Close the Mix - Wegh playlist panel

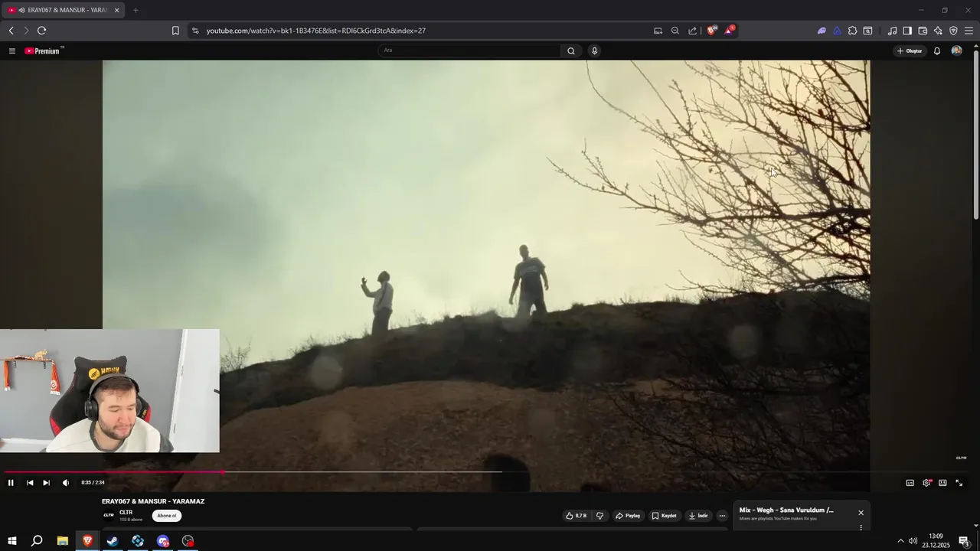click(x=861, y=513)
